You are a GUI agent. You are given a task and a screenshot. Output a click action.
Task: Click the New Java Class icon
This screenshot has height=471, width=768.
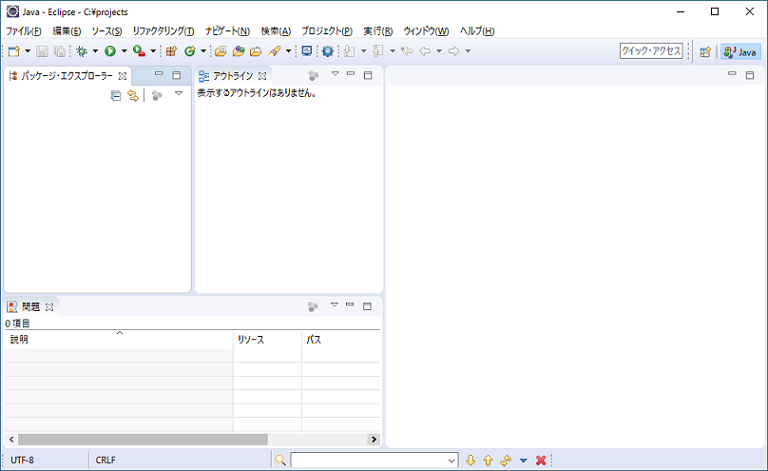click(x=190, y=51)
